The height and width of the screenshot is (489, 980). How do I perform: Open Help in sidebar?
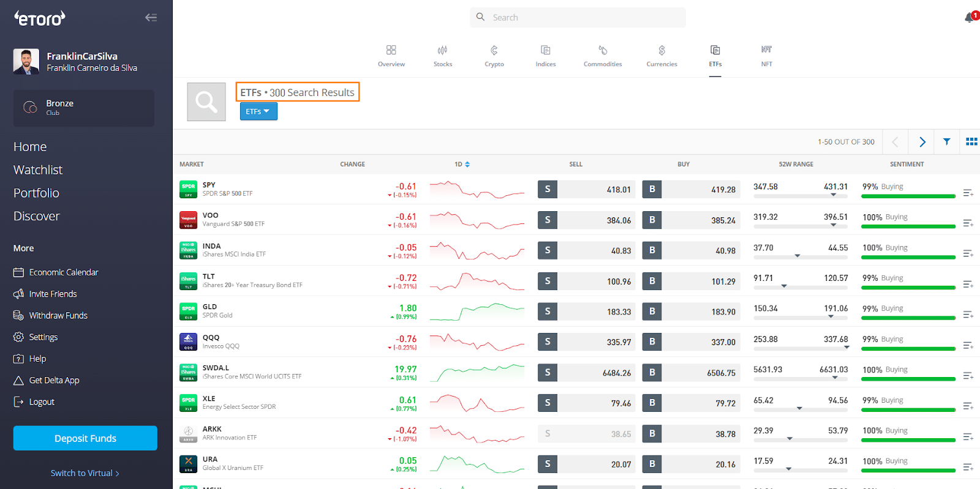[30, 359]
